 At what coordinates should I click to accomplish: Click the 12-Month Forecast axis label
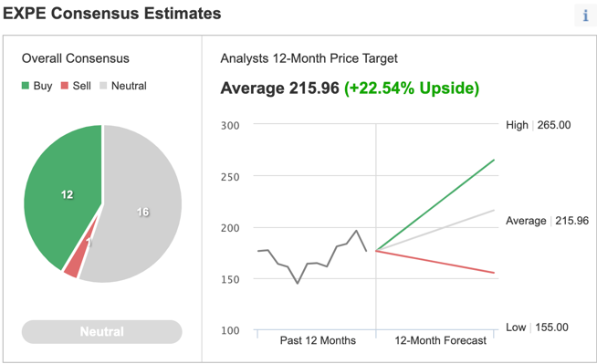pyautogui.click(x=441, y=340)
